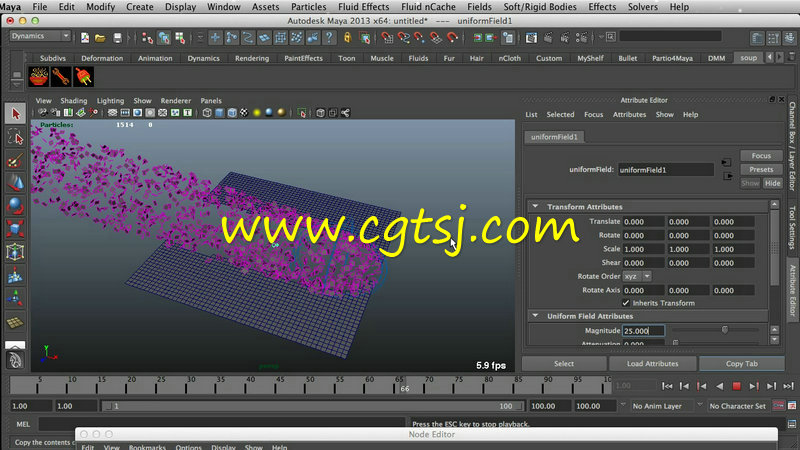This screenshot has width=800, height=450.
Task: Click the plug shelf icon
Action: pyautogui.click(x=83, y=77)
